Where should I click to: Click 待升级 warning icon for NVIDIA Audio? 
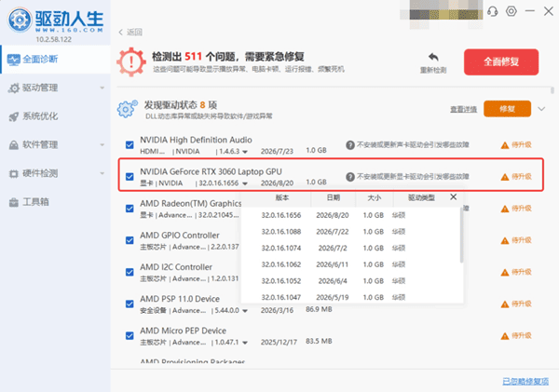pyautogui.click(x=504, y=145)
